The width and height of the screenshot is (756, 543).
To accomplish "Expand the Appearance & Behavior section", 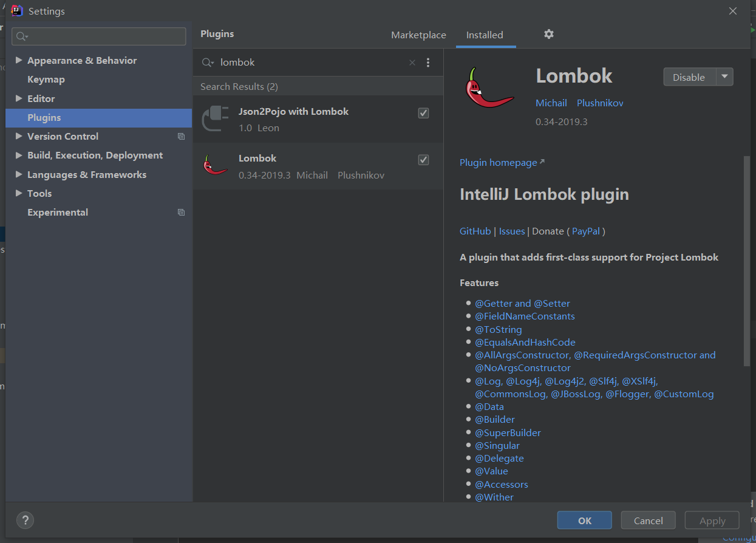I will (19, 60).
